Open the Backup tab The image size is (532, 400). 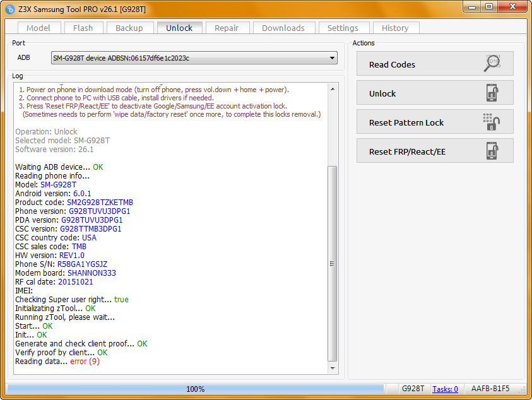tap(129, 28)
